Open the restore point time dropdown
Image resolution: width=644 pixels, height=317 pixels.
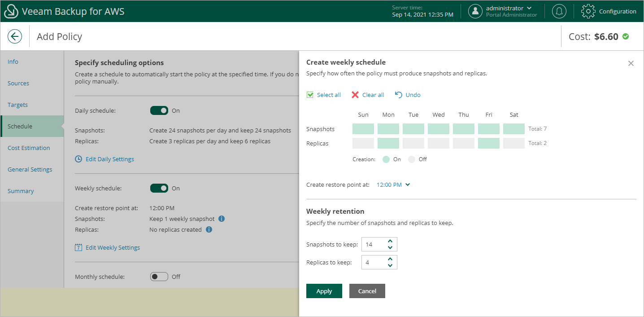tap(393, 185)
